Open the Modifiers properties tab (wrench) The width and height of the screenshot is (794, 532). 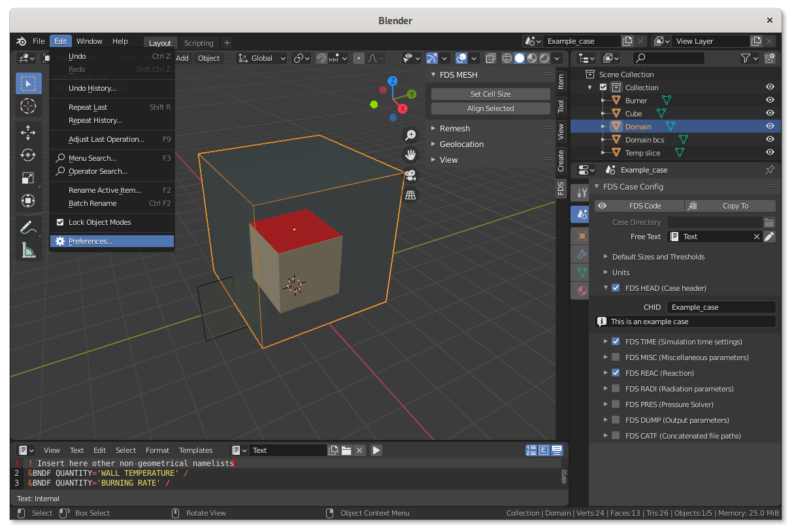[x=580, y=254]
